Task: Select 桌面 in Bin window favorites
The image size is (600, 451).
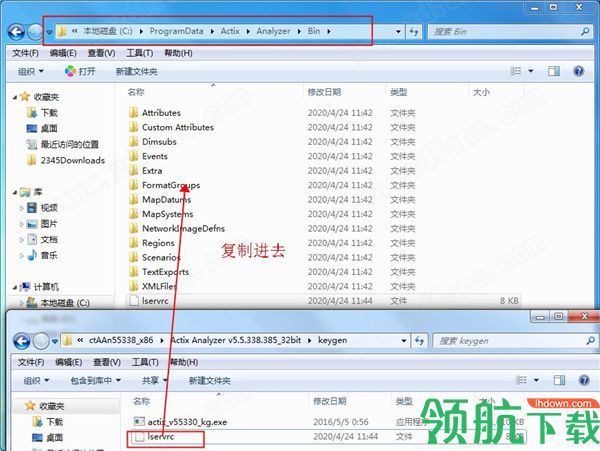Action: coord(42,129)
